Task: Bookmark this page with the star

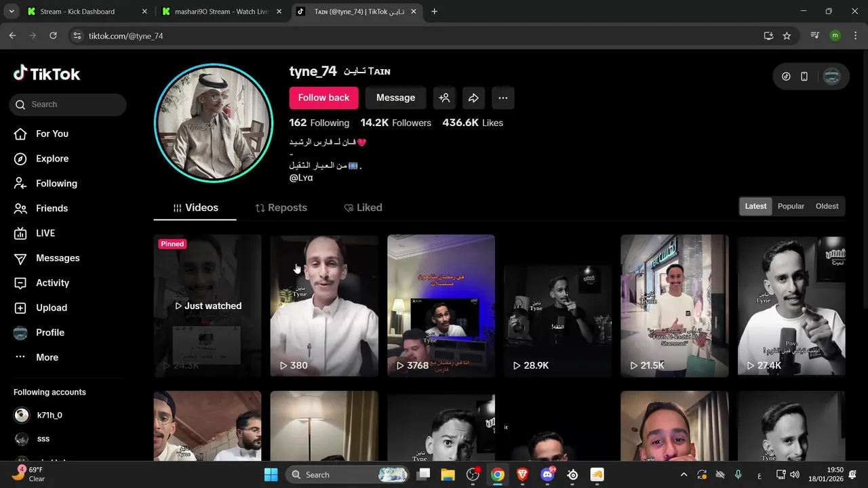Action: pyautogui.click(x=787, y=36)
